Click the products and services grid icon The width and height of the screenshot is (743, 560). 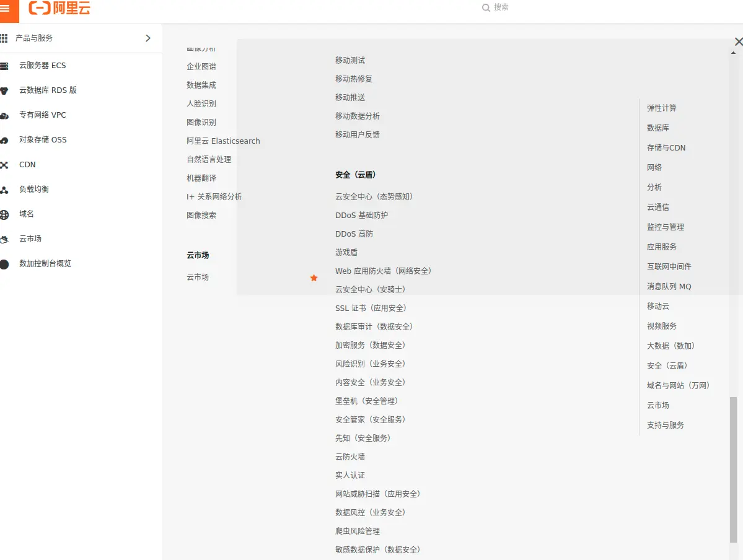pyautogui.click(x=4, y=38)
